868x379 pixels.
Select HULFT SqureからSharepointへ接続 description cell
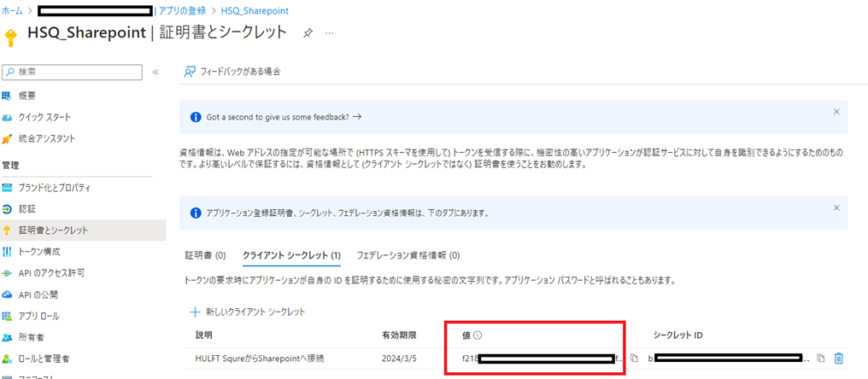260,359
